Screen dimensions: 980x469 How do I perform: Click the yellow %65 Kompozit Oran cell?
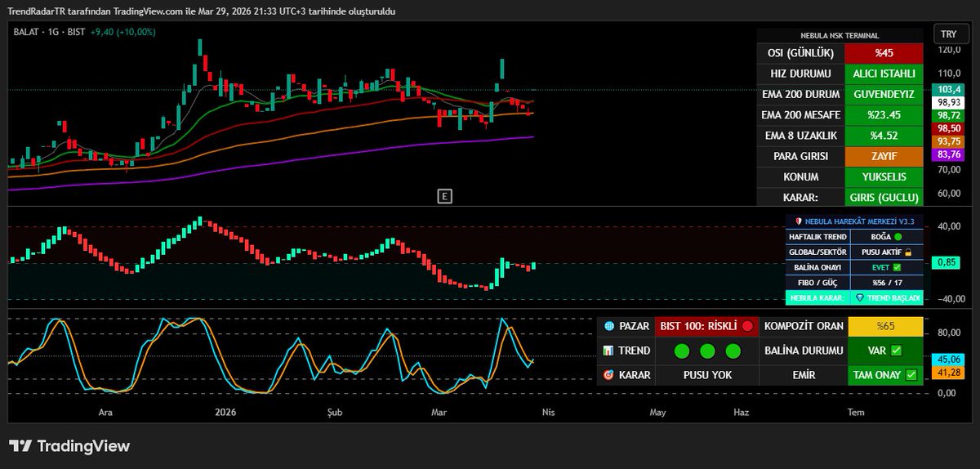tap(885, 326)
